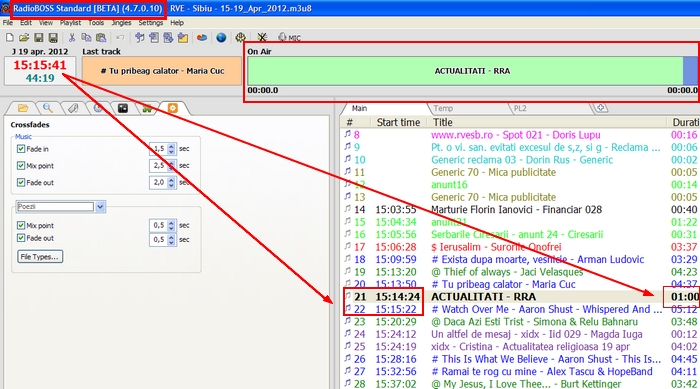Click the Fade in 1,5 sec spinner
Screen dimensions: 700x389
162,149
